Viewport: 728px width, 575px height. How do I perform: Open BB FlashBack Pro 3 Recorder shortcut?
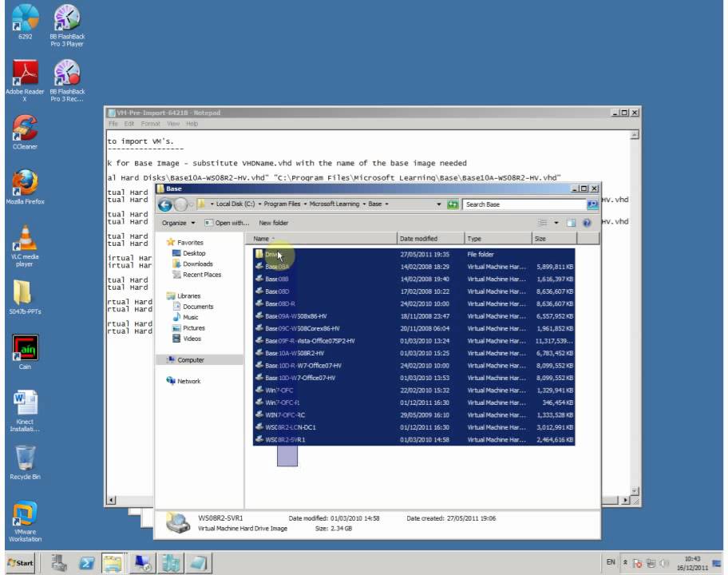pyautogui.click(x=67, y=81)
